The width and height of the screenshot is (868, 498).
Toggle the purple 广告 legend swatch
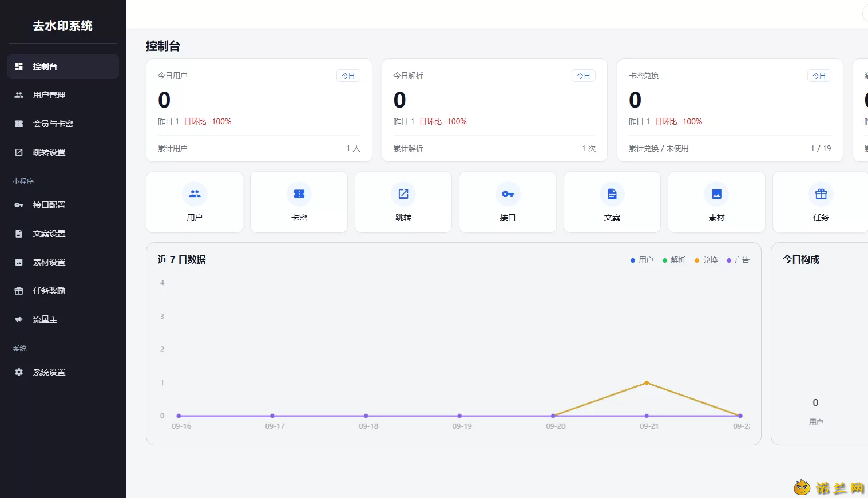coord(729,260)
